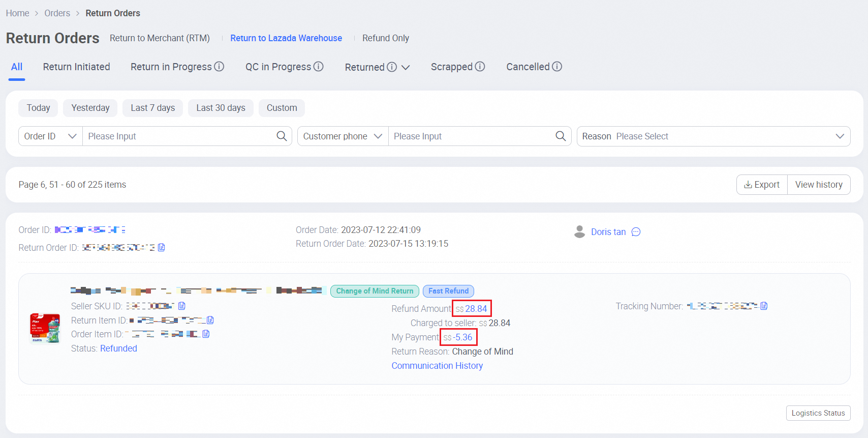Filter by Last 7 days
This screenshot has height=438, width=868.
coord(152,108)
